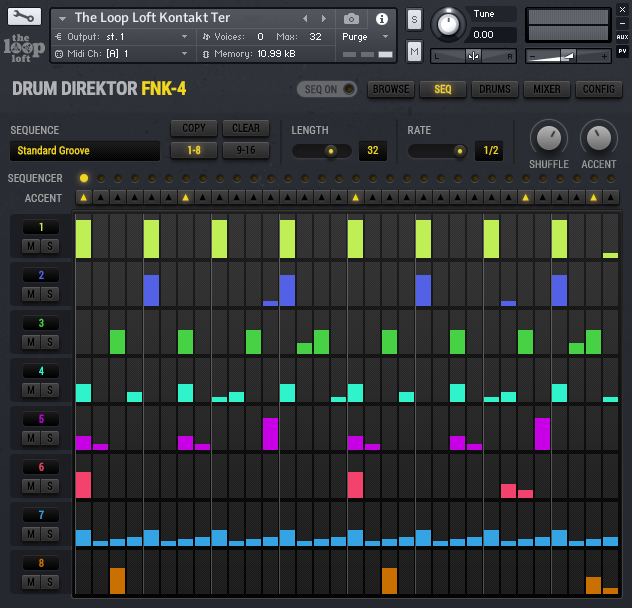632x608 pixels.
Task: Open the Midi Ch dropdown
Action: coord(120,53)
